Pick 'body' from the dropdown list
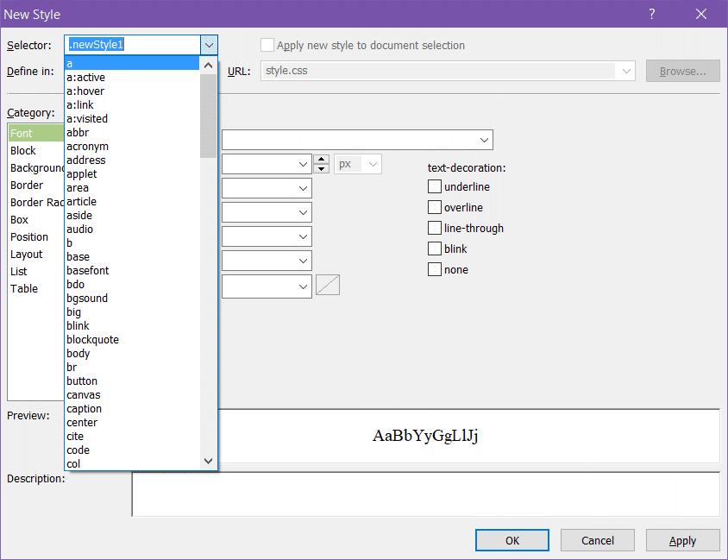This screenshot has width=728, height=560. point(78,354)
